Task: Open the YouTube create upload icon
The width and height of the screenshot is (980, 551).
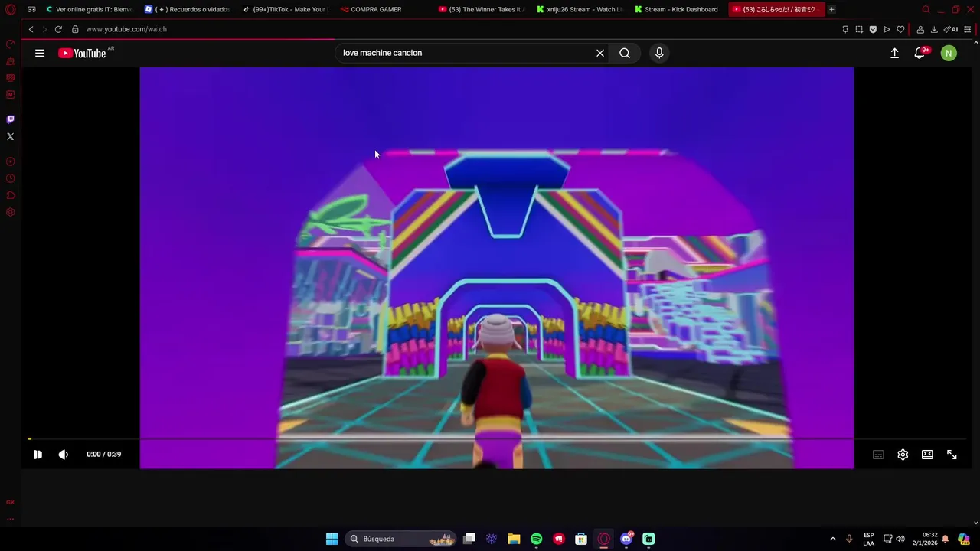Action: click(894, 53)
